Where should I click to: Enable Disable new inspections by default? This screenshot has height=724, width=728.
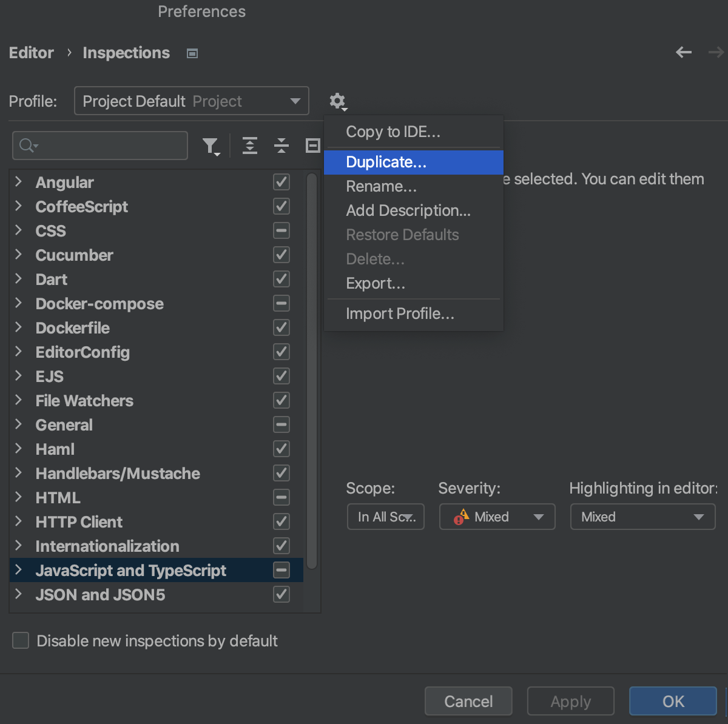click(x=20, y=640)
